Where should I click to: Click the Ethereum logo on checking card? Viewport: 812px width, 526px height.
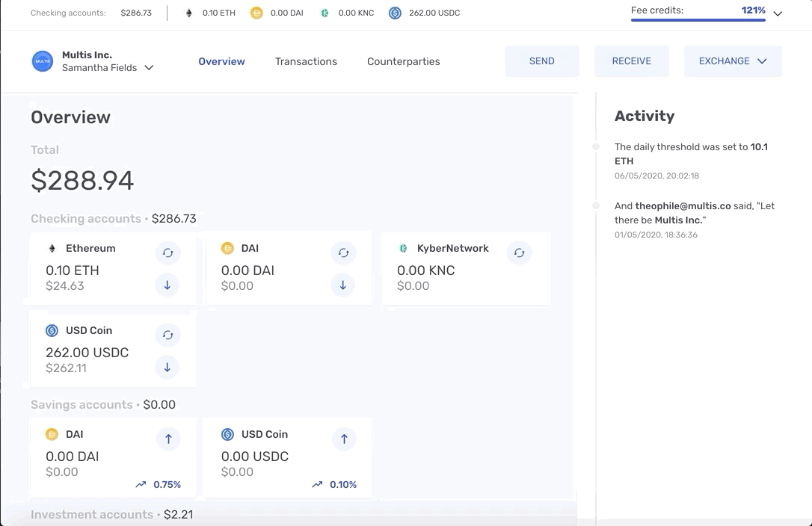point(52,249)
